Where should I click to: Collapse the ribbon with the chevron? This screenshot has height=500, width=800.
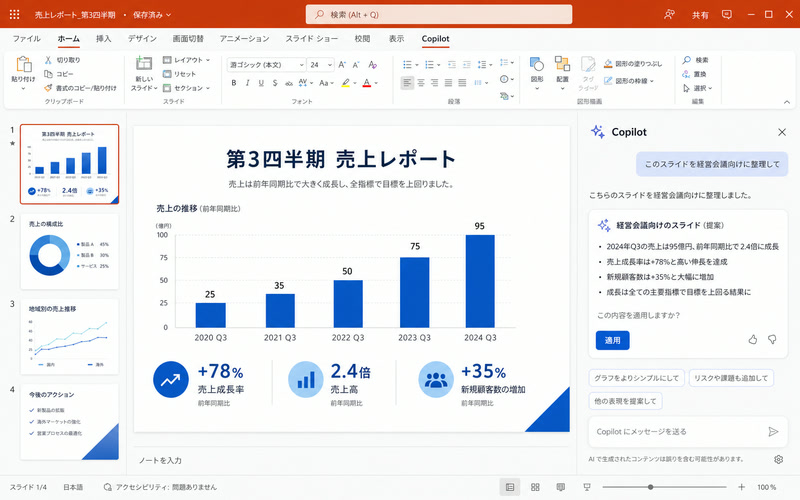(787, 102)
